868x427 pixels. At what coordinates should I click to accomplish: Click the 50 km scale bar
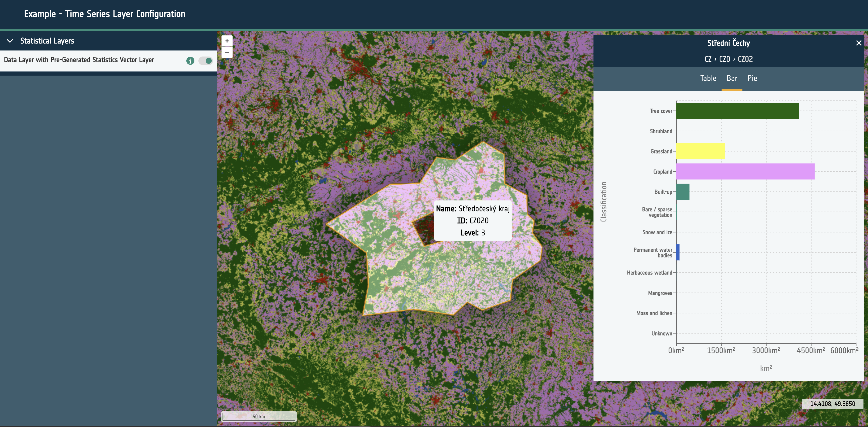[x=258, y=416]
